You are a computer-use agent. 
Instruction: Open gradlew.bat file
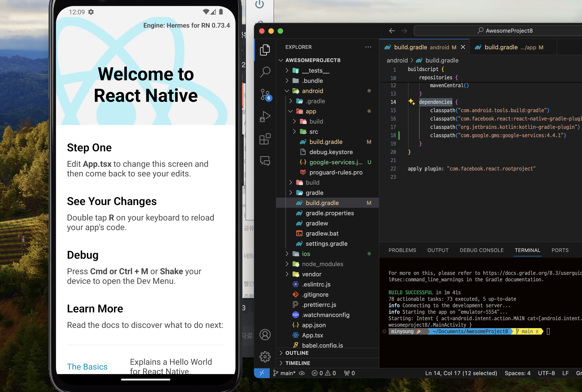[328, 233]
